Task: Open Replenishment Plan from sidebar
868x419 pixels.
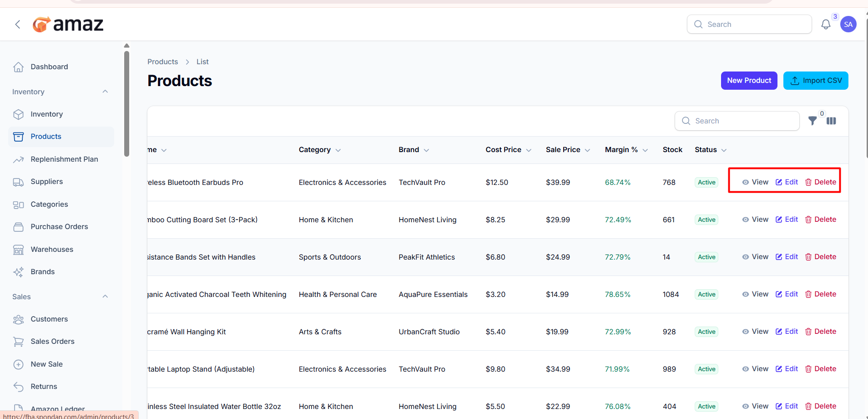Action: (64, 159)
